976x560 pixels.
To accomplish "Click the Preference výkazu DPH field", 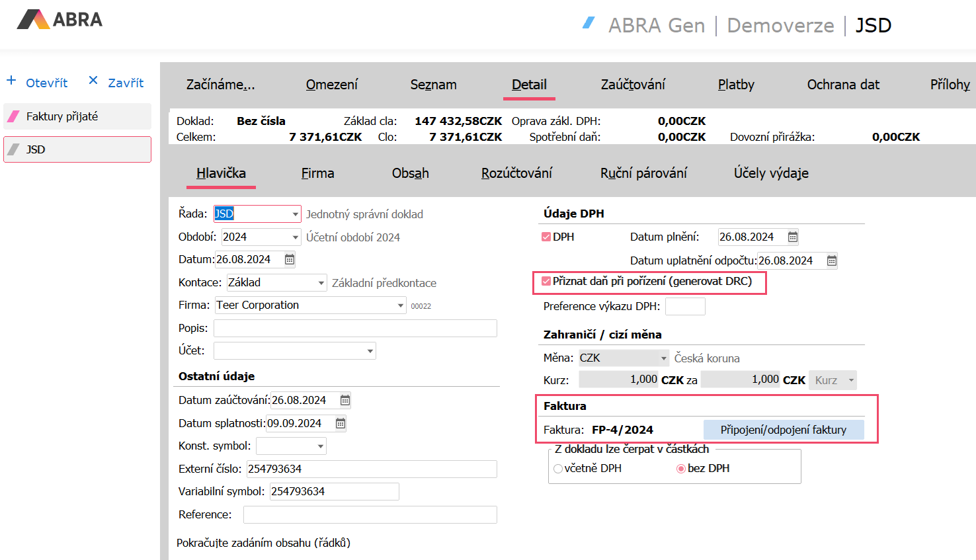I will (x=685, y=307).
